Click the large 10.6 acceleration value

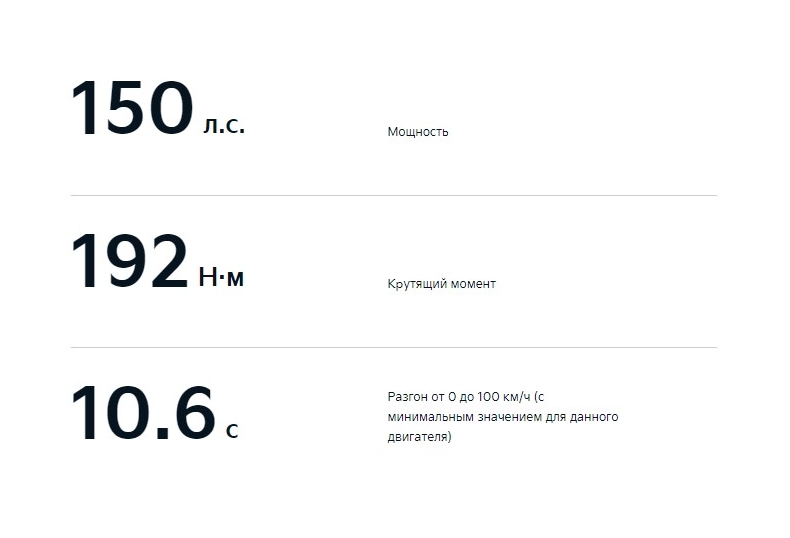click(144, 413)
